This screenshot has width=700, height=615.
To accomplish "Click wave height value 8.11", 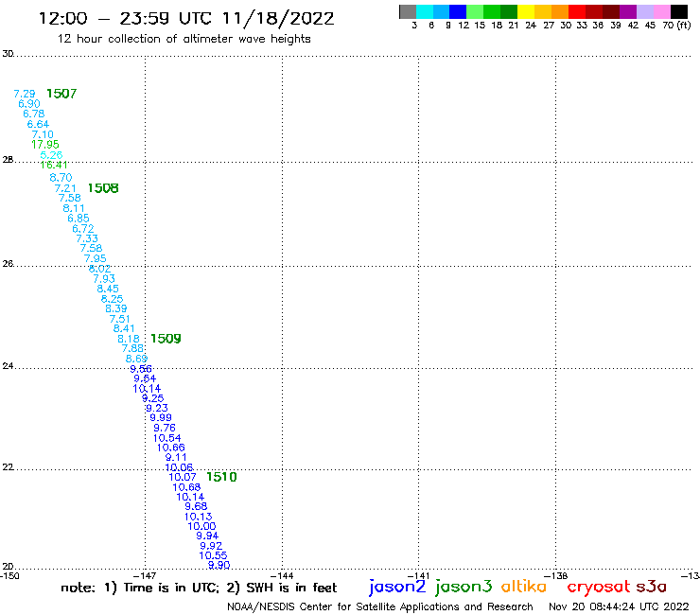I will pos(74,208).
